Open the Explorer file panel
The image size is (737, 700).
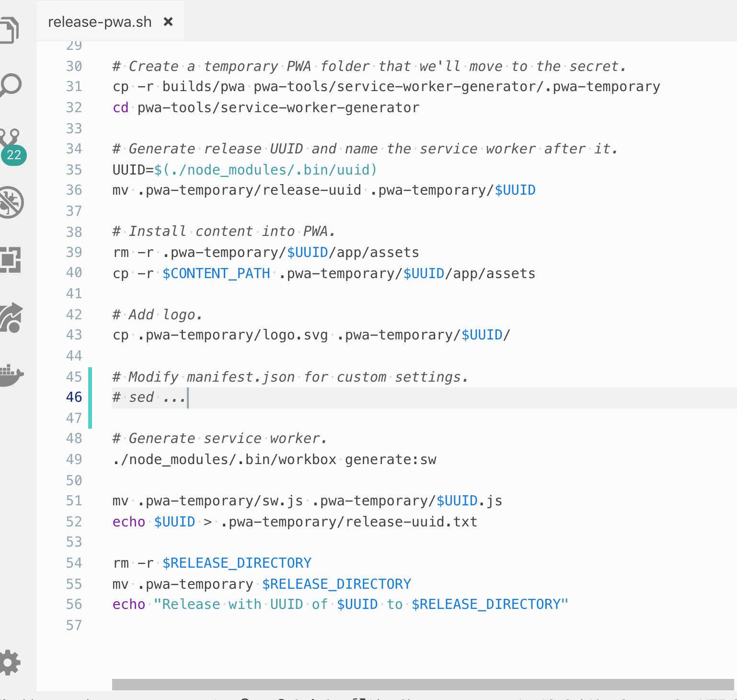(11, 29)
